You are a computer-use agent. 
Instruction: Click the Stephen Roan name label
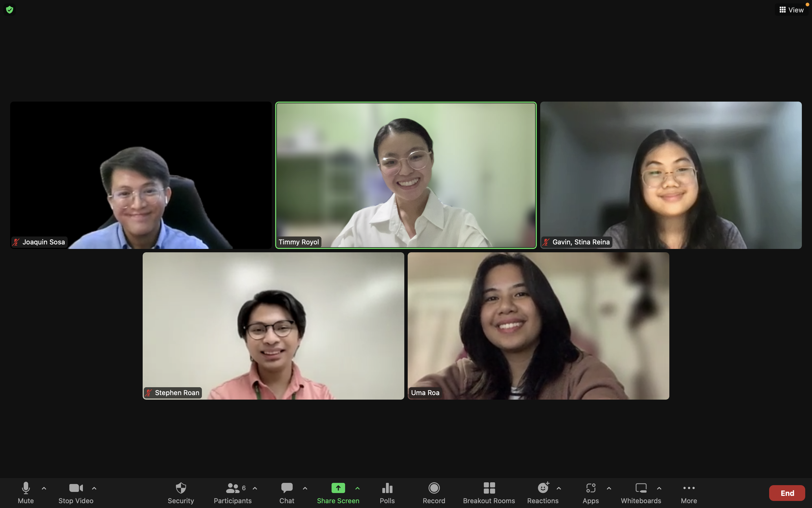(177, 393)
